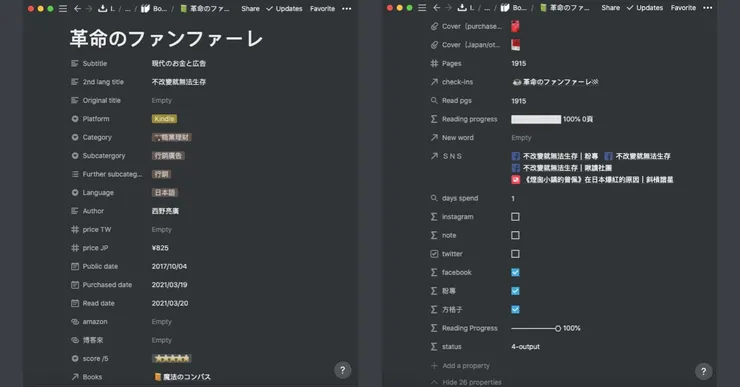Open 《煙囪小鎮的普佩》 SNS linked page

pos(592,180)
